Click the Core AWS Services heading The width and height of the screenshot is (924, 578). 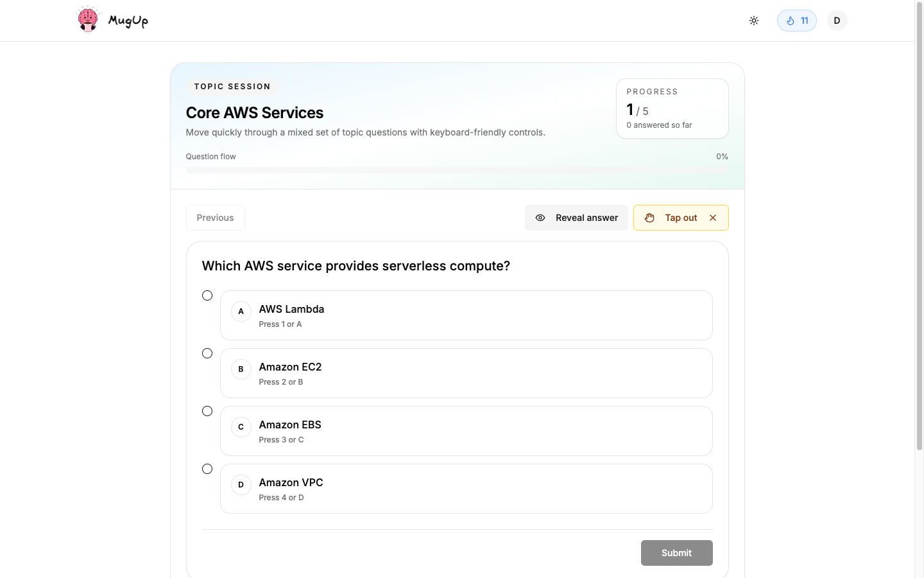[x=255, y=112]
